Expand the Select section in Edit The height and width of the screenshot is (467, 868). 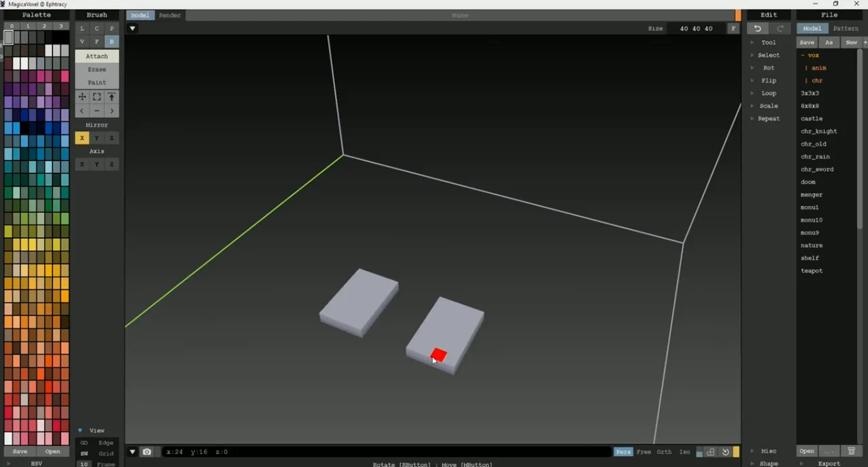tap(768, 56)
